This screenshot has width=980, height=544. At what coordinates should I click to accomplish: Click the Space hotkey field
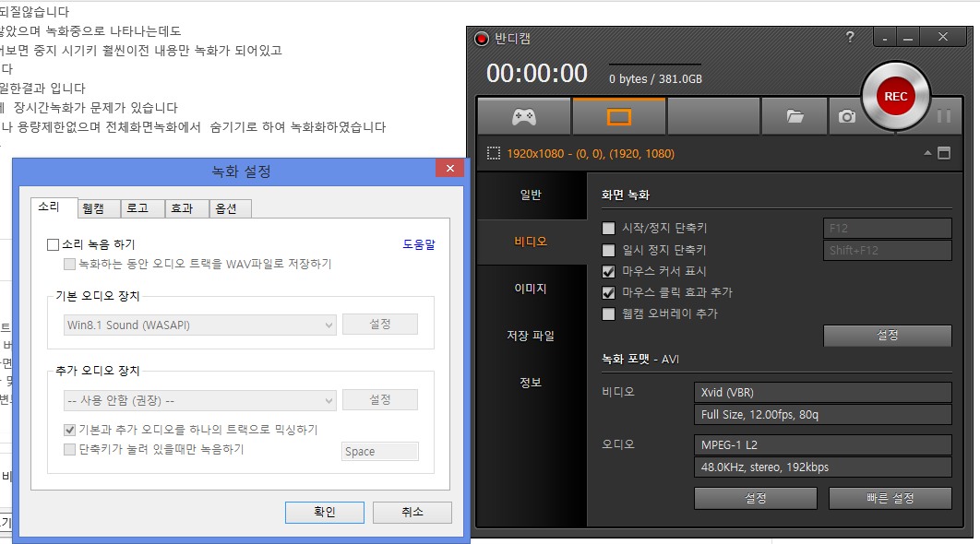[380, 452]
